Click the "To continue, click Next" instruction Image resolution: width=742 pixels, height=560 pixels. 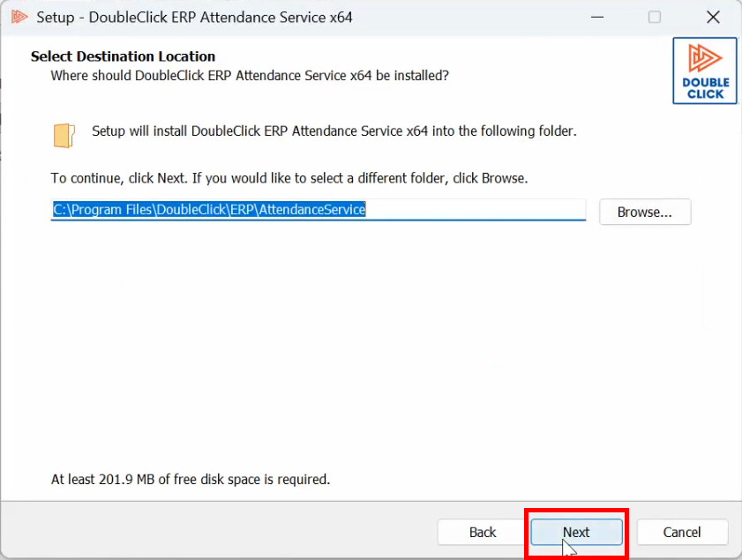(289, 178)
